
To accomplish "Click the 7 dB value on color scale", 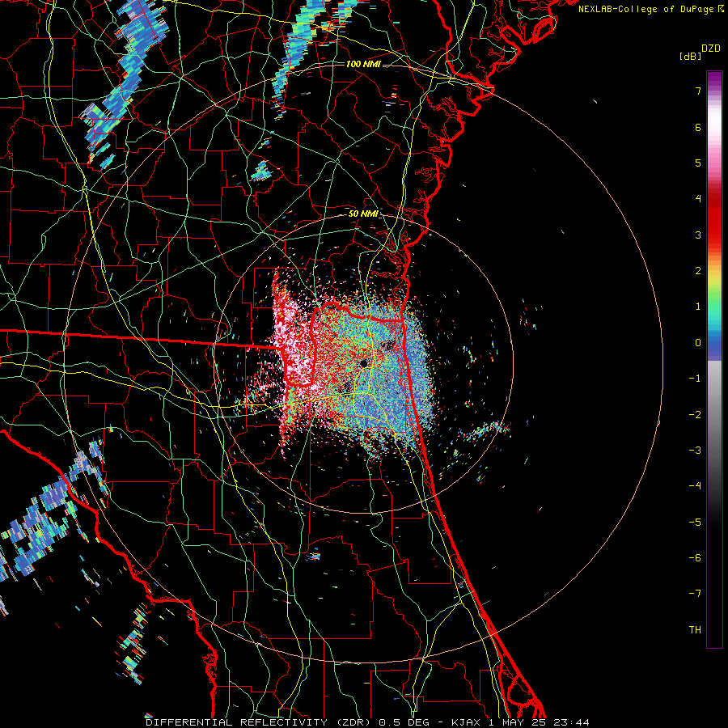I will tap(698, 91).
